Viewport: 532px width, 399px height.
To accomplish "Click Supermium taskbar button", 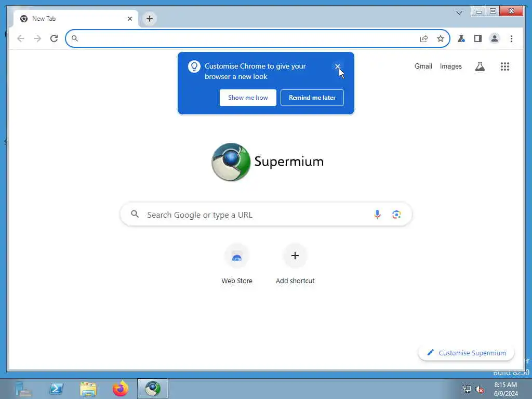I will point(153,389).
